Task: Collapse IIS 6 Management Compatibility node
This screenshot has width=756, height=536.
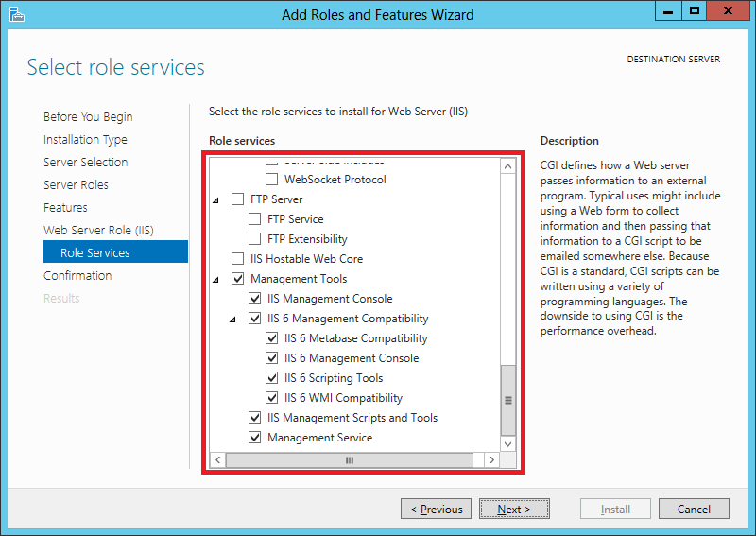Action: (x=233, y=319)
